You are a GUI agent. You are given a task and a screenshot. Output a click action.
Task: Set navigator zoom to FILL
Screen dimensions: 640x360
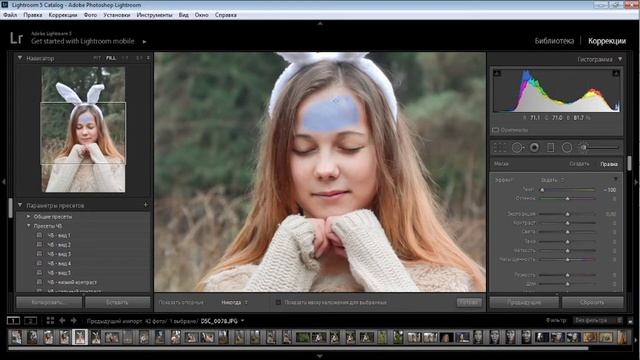pyautogui.click(x=111, y=58)
